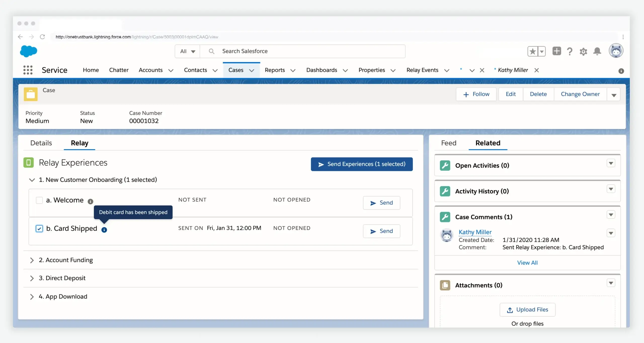The height and width of the screenshot is (343, 644).
Task: Open the notifications bell icon
Action: click(597, 51)
